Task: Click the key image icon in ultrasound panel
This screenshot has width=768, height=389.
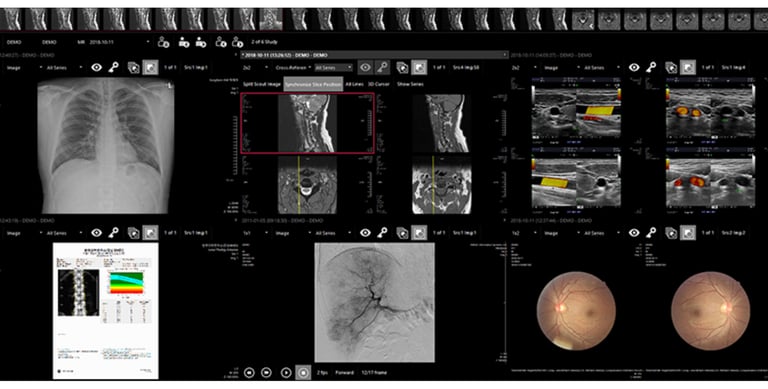Action: click(651, 67)
